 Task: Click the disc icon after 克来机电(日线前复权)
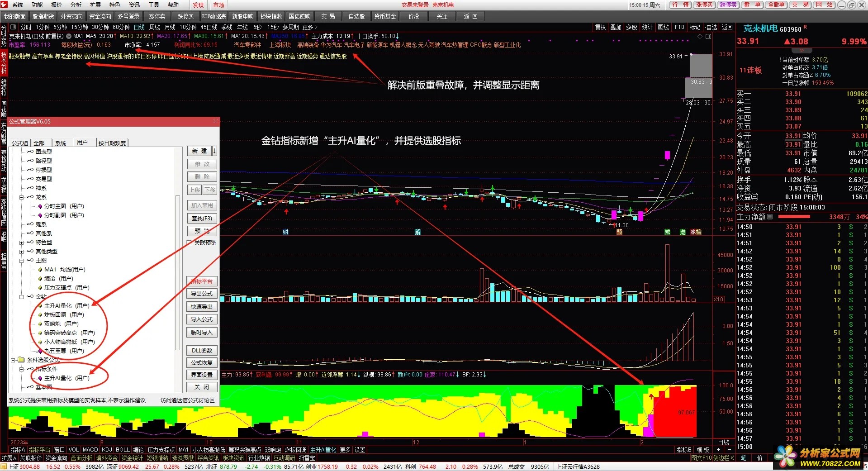[x=69, y=36]
